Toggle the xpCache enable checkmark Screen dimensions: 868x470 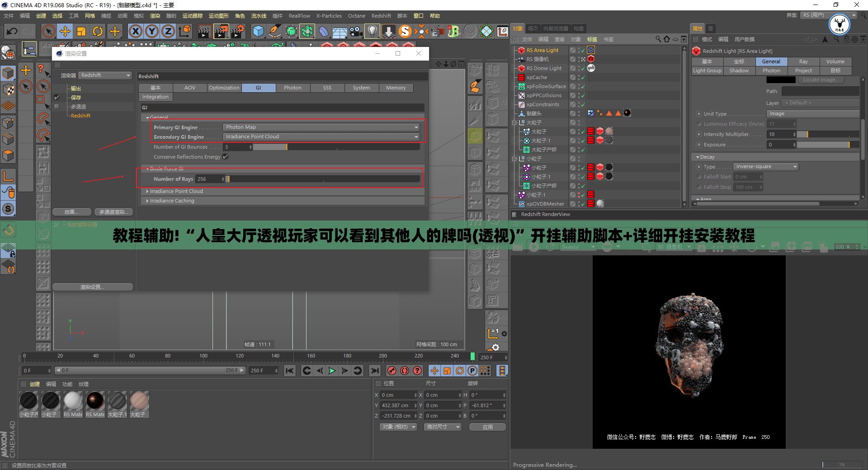click(x=583, y=77)
